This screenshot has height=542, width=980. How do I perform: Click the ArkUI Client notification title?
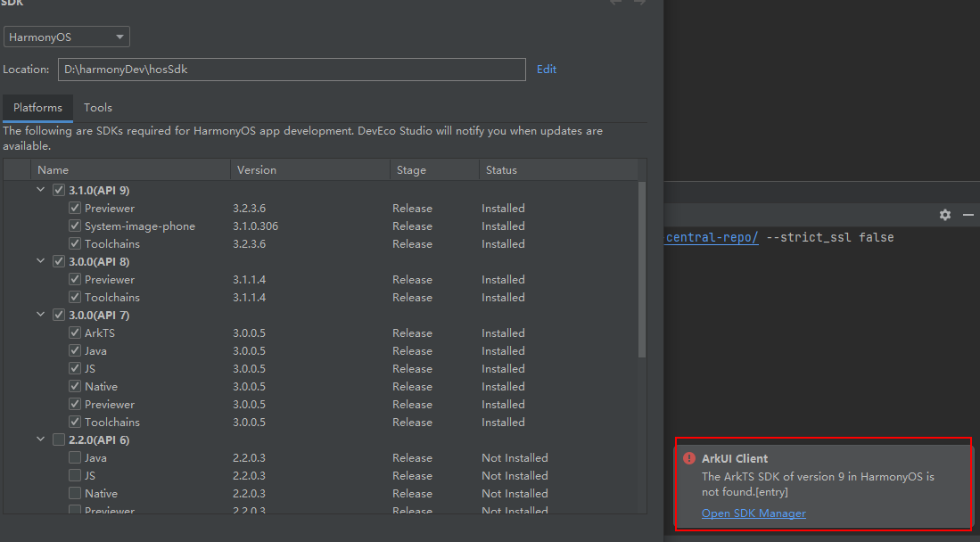tap(735, 458)
